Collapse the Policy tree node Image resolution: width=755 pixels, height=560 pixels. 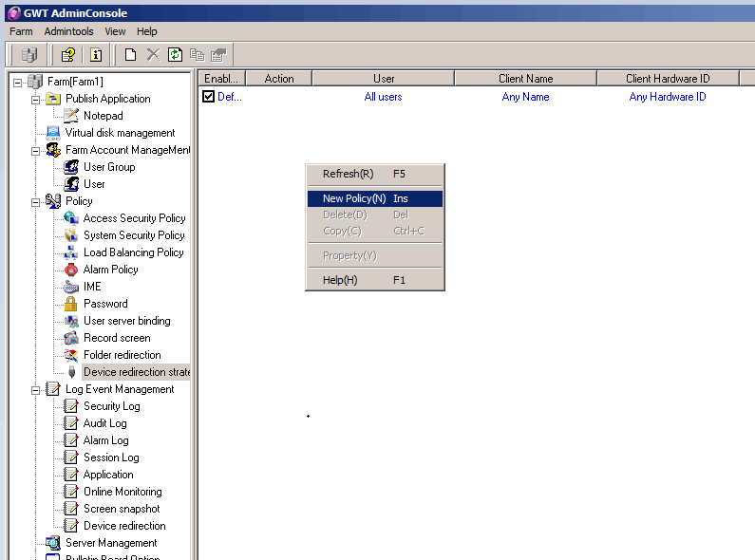point(36,201)
